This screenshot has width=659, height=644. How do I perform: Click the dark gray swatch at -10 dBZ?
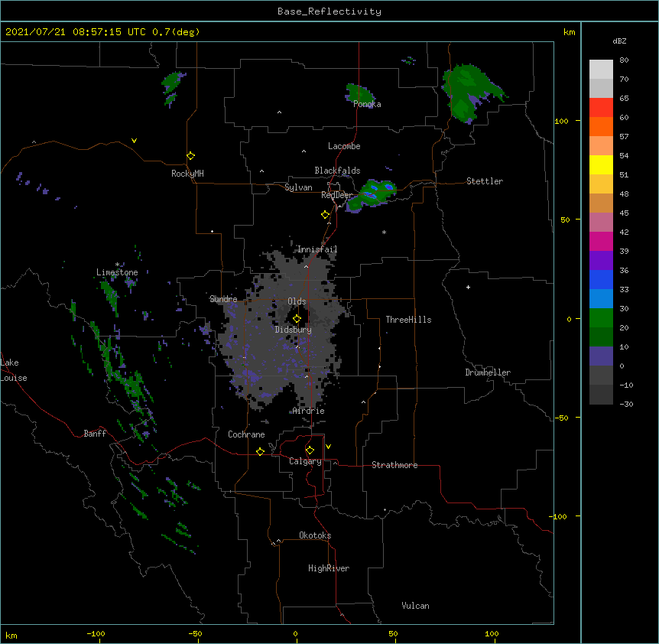[601, 395]
